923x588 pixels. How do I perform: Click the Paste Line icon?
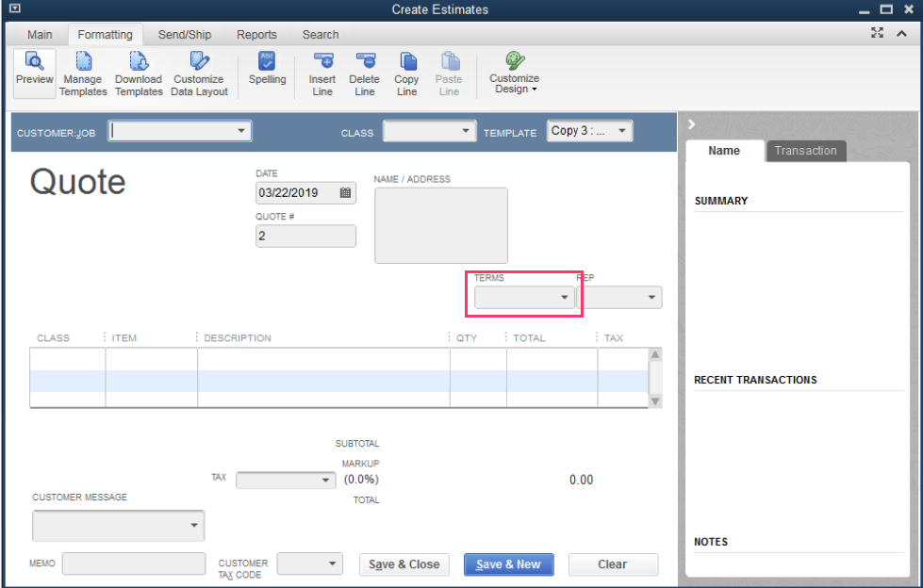[x=450, y=60]
